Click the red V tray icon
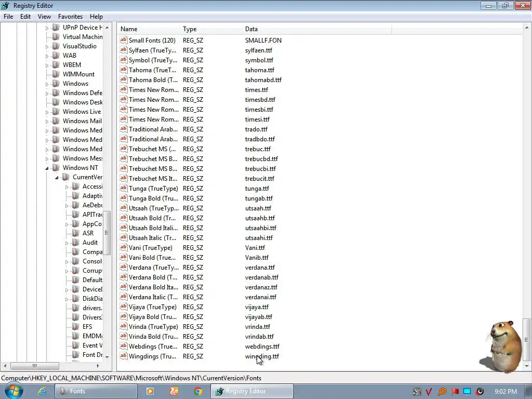Screen dimensions: 532x399 (x=429, y=392)
